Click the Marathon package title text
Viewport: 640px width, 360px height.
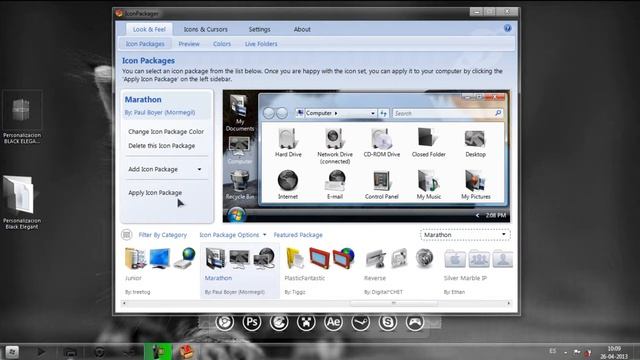tap(143, 99)
